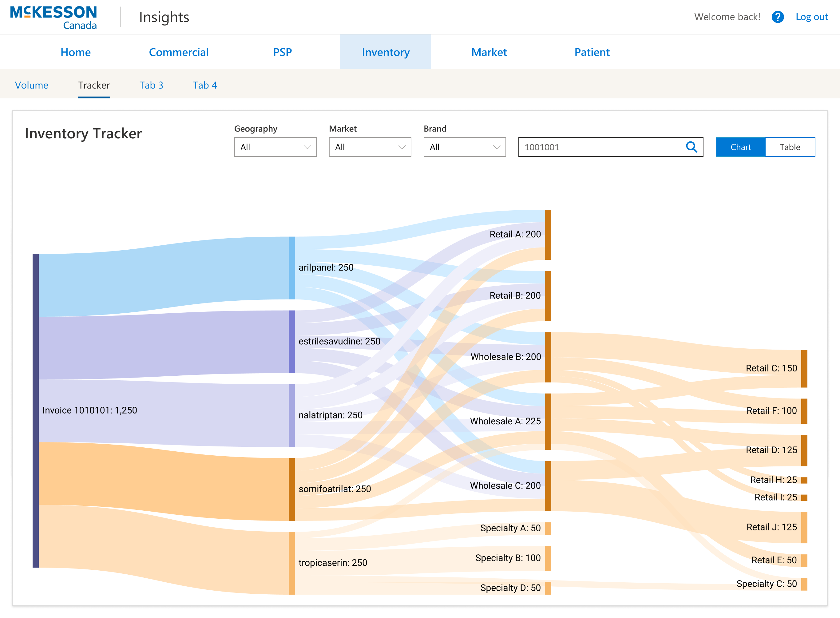Switch to Chart view
Image resolution: width=840 pixels, height=618 pixels.
click(740, 147)
